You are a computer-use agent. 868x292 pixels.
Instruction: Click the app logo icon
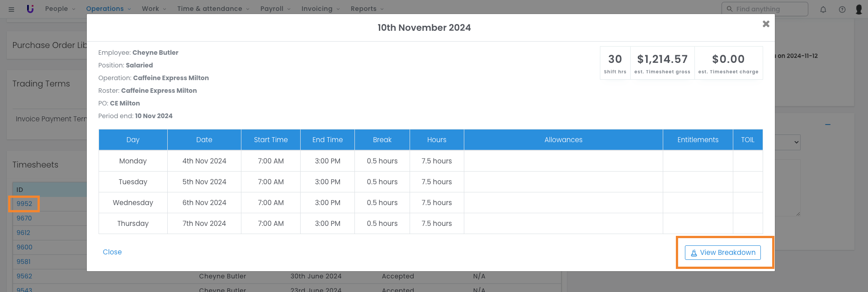(30, 9)
